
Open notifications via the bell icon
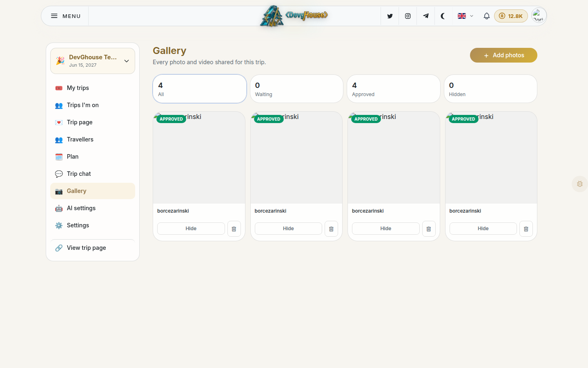point(486,16)
